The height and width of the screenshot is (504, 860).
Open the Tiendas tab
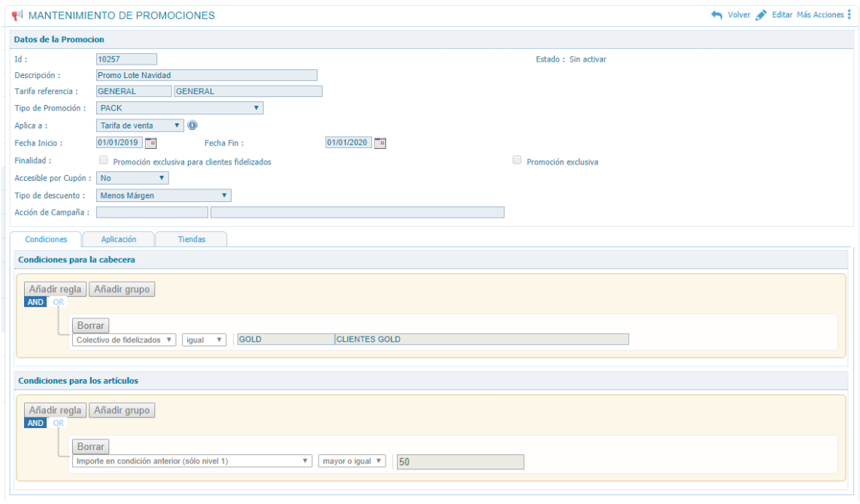[x=191, y=239]
